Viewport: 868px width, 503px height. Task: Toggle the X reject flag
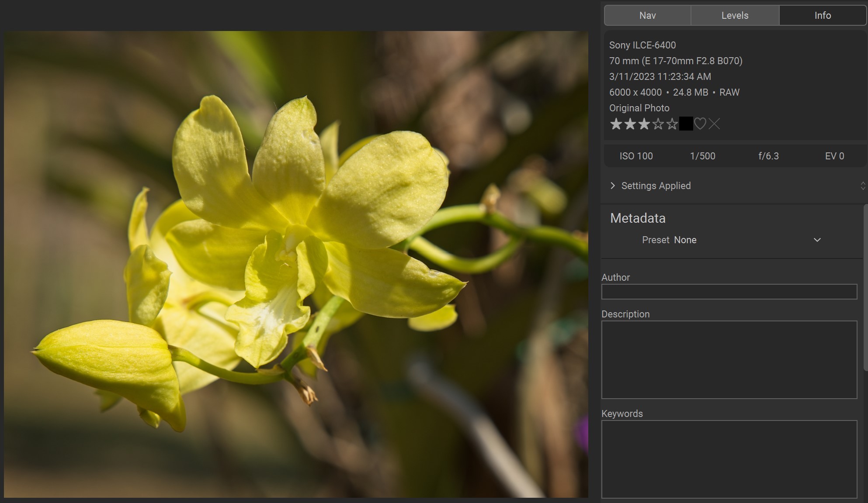(714, 124)
